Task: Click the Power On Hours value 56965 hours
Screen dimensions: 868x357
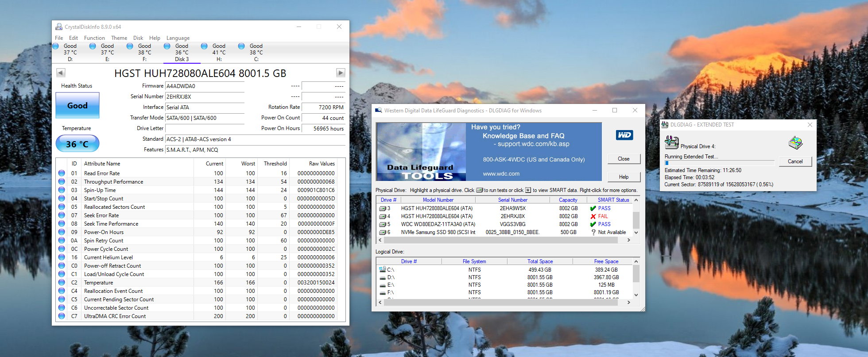Action: point(323,129)
